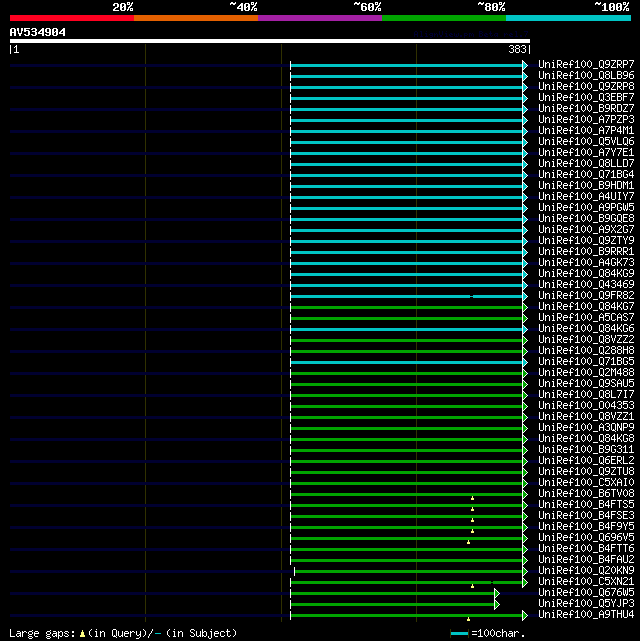
Task: Select the UniRef100_Q5YJP3 label
Action: tap(586, 603)
